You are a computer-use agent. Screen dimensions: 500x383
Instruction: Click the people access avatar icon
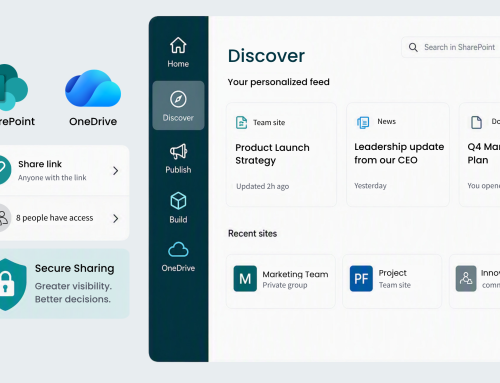click(4, 218)
